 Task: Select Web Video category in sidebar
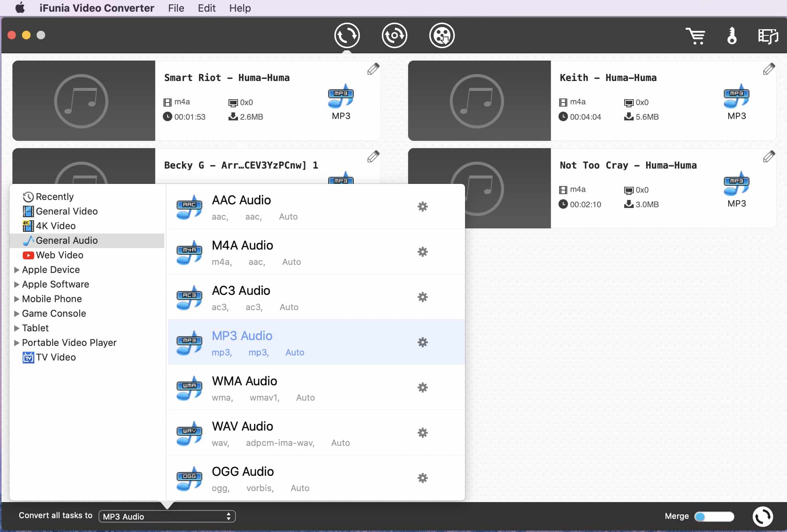(59, 255)
